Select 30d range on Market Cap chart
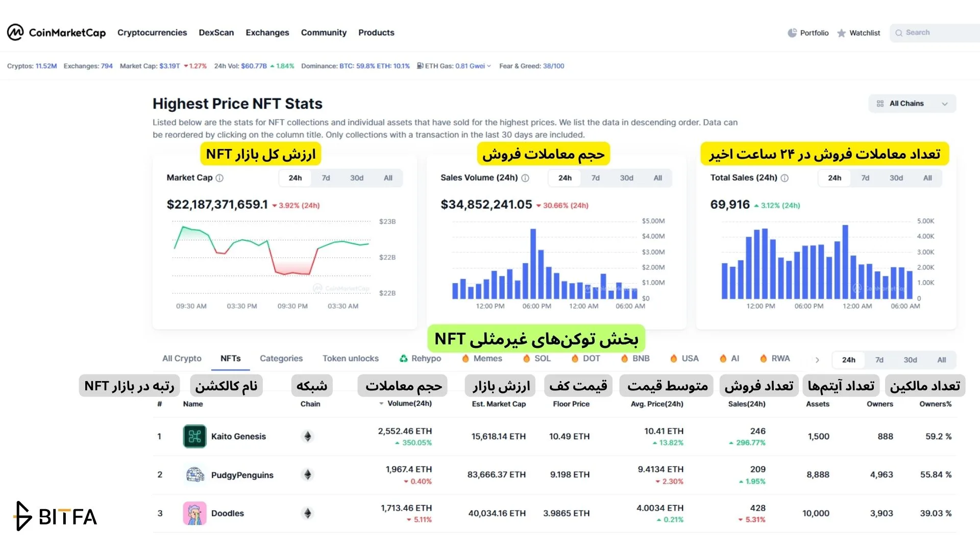Image resolution: width=980 pixels, height=551 pixels. point(357,178)
